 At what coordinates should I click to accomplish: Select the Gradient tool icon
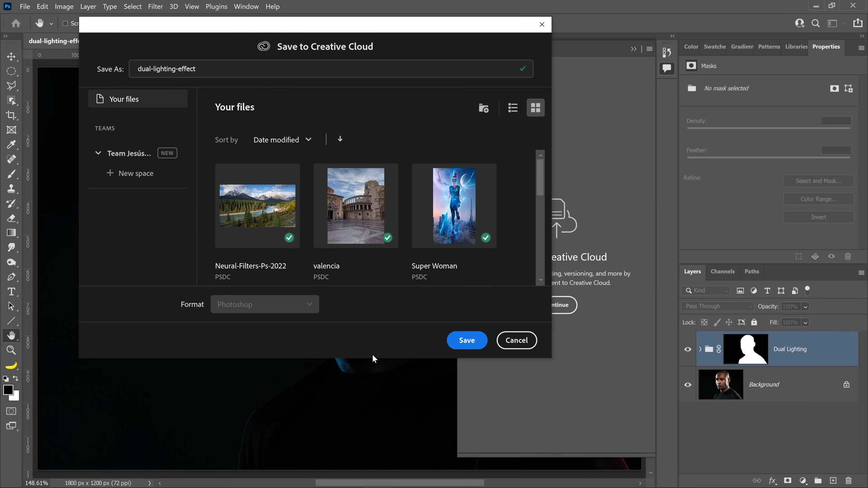(x=11, y=232)
